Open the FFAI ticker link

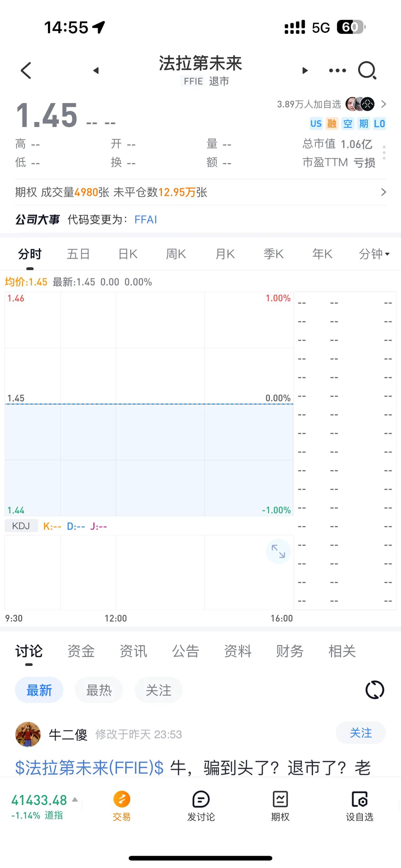click(x=146, y=220)
